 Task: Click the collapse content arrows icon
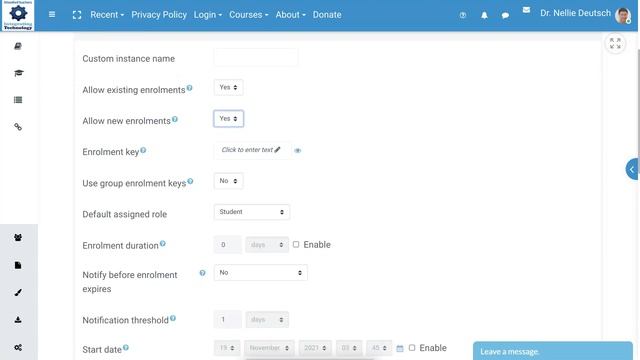click(x=615, y=43)
